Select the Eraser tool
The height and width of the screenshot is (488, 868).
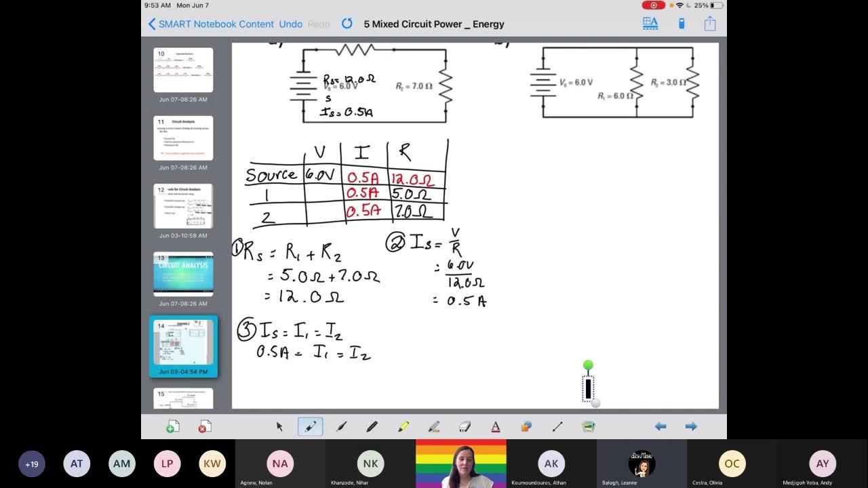point(465,426)
